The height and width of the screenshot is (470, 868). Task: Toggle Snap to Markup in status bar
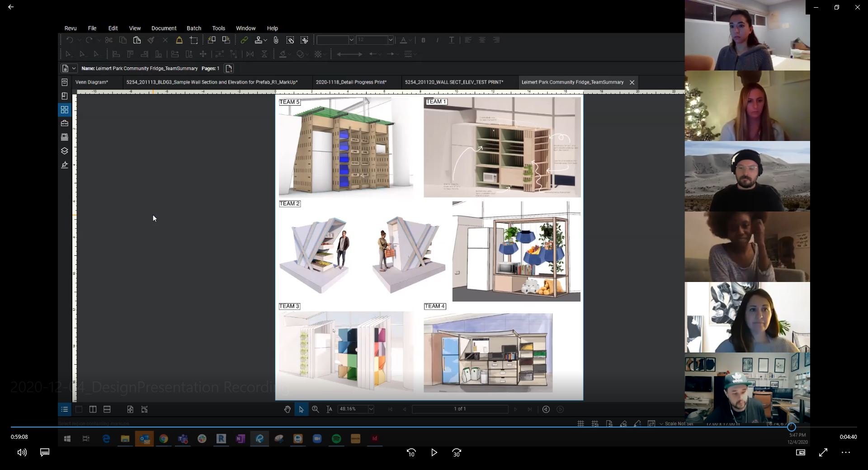(x=623, y=423)
